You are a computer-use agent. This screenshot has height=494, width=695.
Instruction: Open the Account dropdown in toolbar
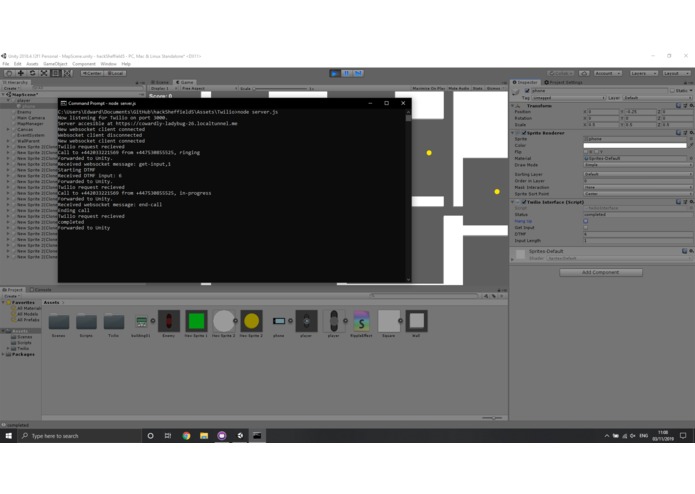pyautogui.click(x=608, y=73)
